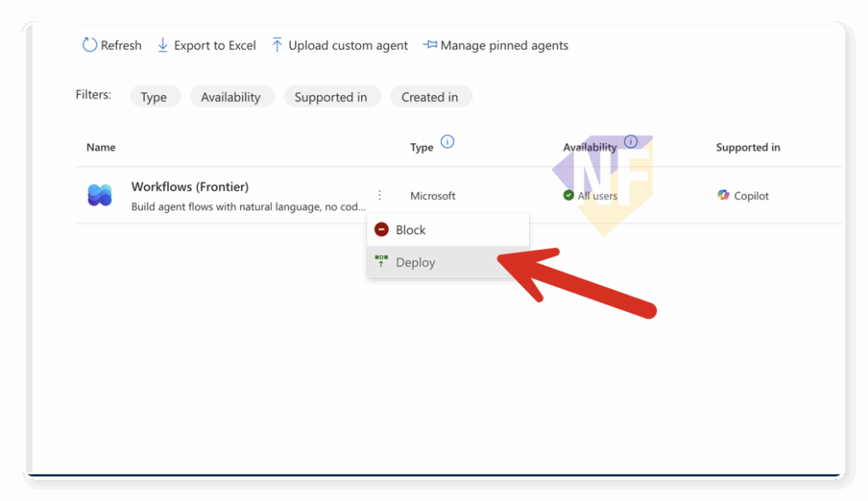Select Deploy from the context menu
Image resolution: width=868 pixels, height=501 pixels.
tap(415, 263)
